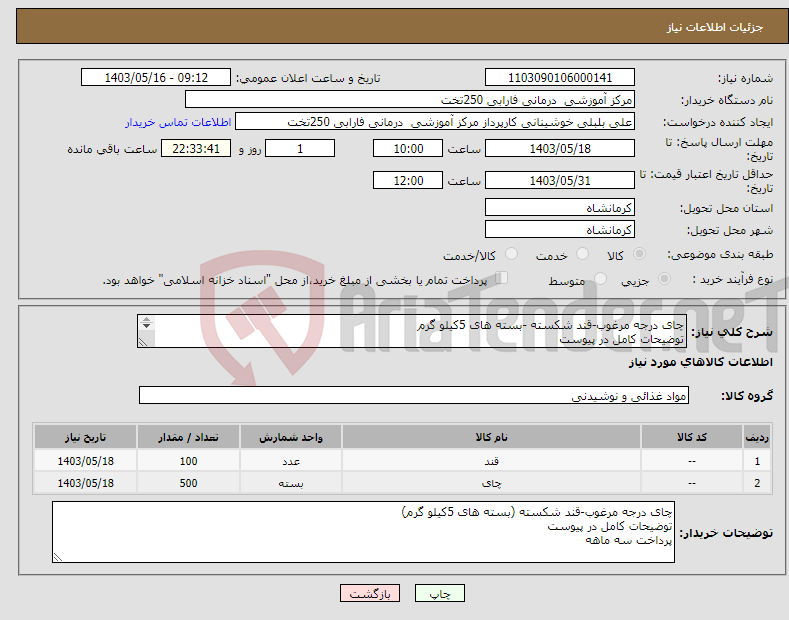Click the چای item name cell

coord(491,483)
